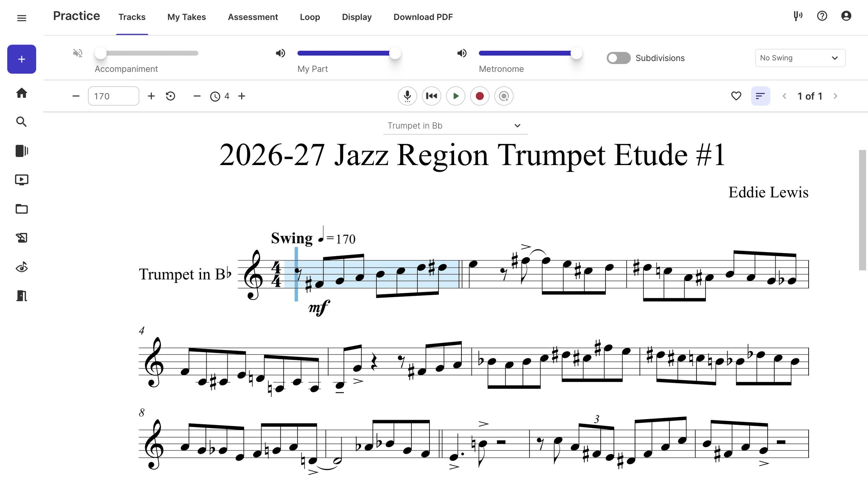Viewport: 868px width, 481px height.
Task: Toggle the Subdivisions switch
Action: tap(618, 58)
